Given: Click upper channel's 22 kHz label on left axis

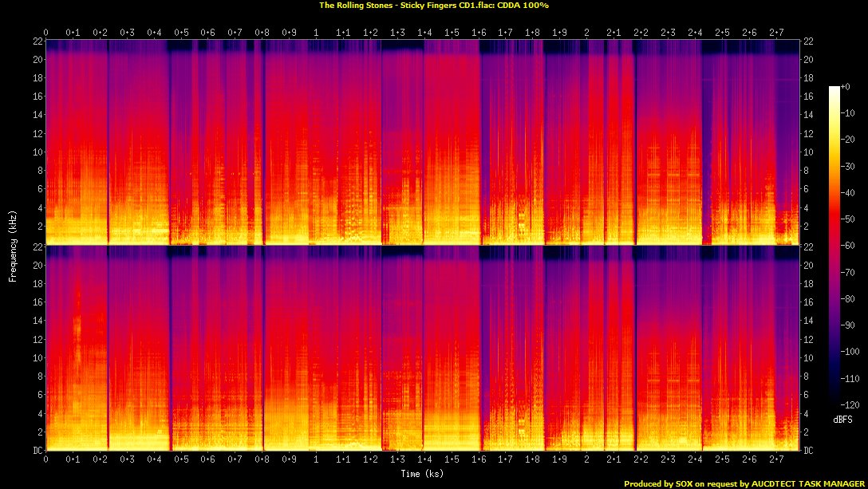Looking at the screenshot, I should pos(37,41).
